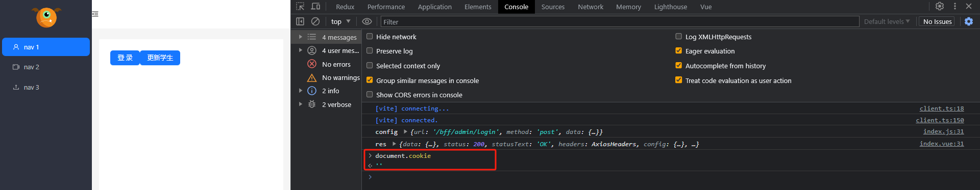This screenshot has width=980, height=190.
Task: Expand the config object in console
Action: [405, 132]
